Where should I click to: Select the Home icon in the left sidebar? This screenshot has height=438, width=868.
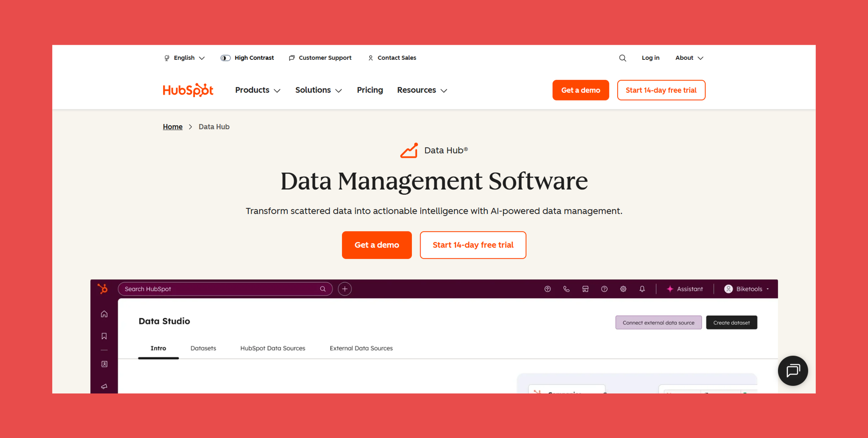pos(104,314)
